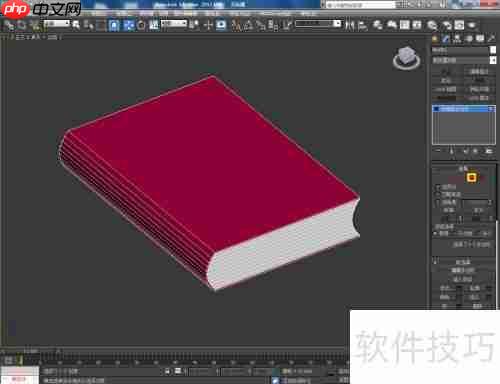
Task: Open Configure Modifier Sets icon
Action: click(489, 151)
